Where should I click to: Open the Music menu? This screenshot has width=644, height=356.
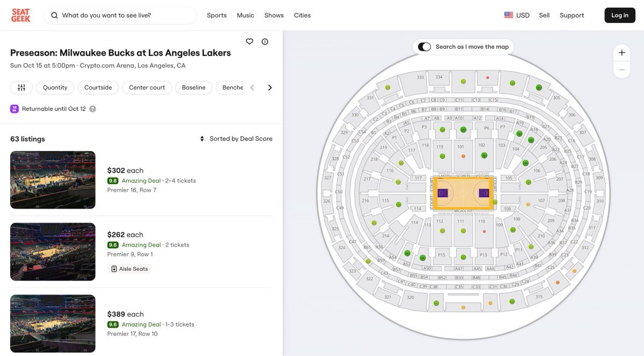click(246, 16)
